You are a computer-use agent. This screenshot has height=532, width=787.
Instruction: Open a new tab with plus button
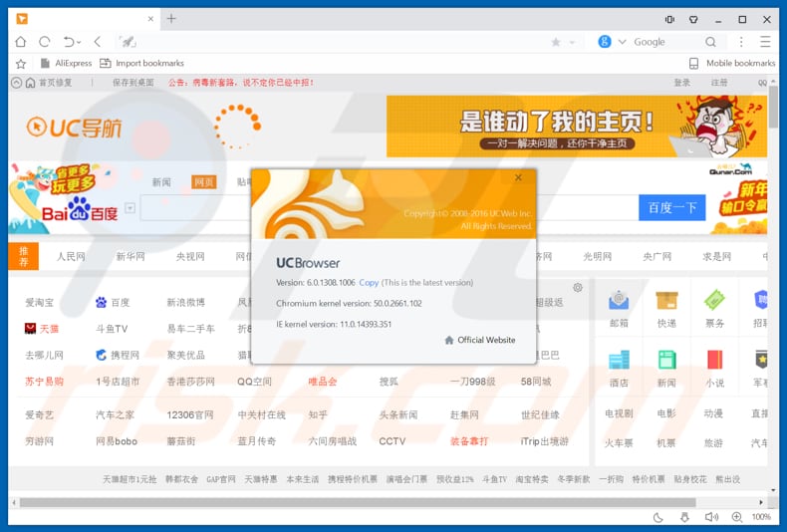(171, 19)
